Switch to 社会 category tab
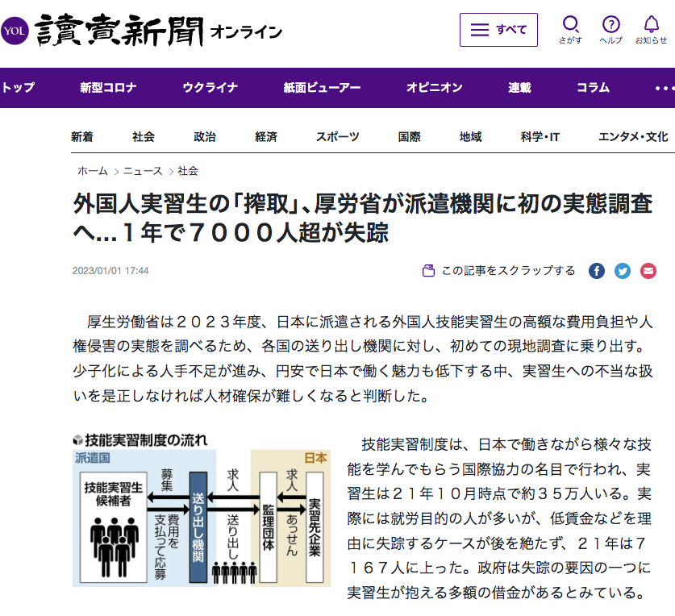Image resolution: width=675 pixels, height=616 pixels. (x=144, y=137)
